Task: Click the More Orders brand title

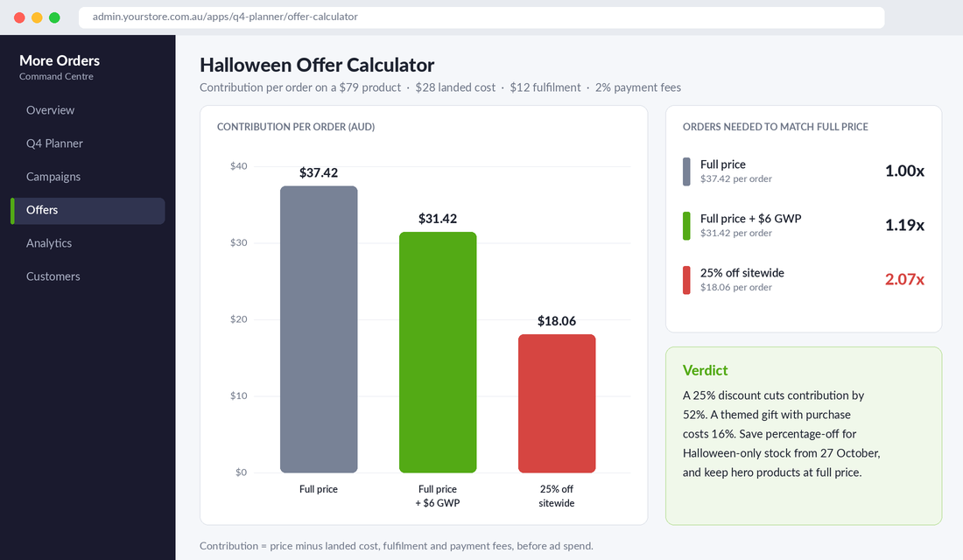Action: [x=60, y=60]
